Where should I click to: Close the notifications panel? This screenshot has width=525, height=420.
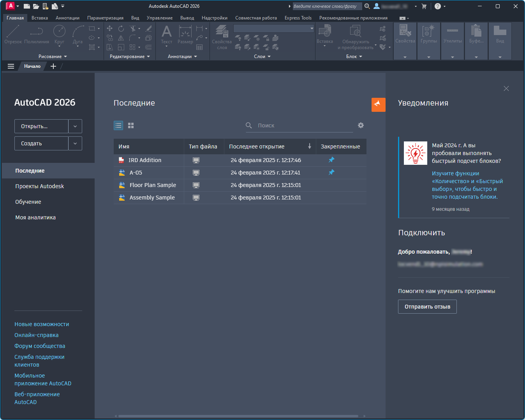[506, 88]
